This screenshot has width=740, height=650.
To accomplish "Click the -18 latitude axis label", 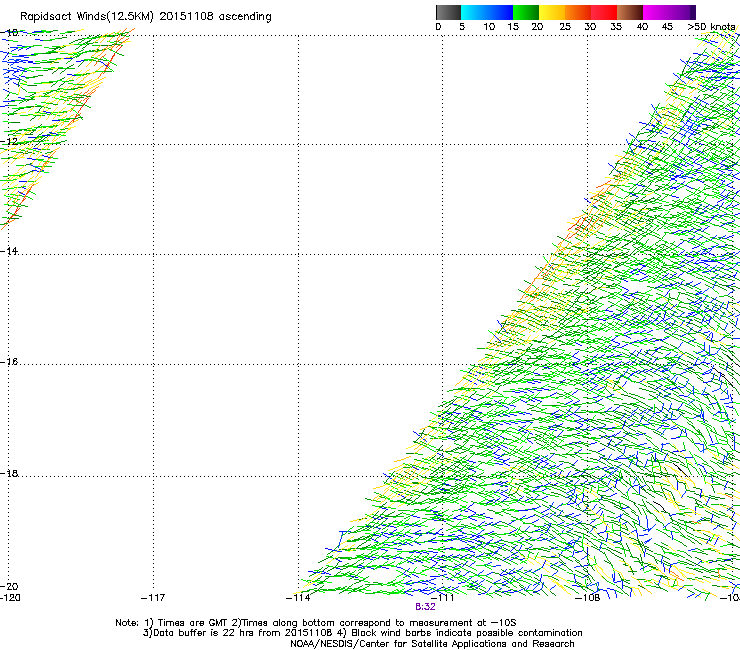I will pos(9,473).
